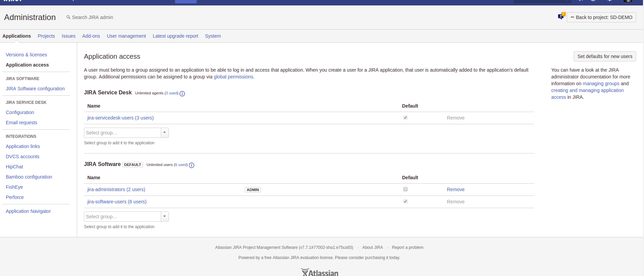Click the info icon beside JIRA Software users
The image size is (644, 276).
tap(192, 165)
